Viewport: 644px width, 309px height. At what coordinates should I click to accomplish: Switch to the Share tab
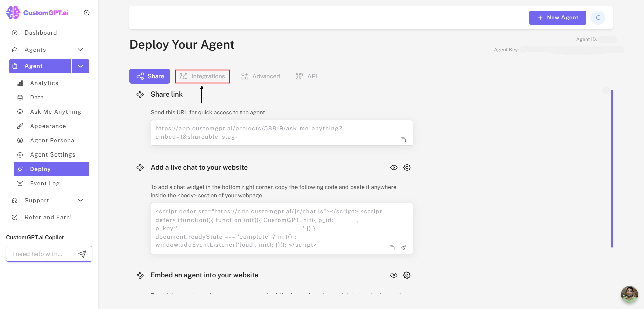tap(150, 76)
